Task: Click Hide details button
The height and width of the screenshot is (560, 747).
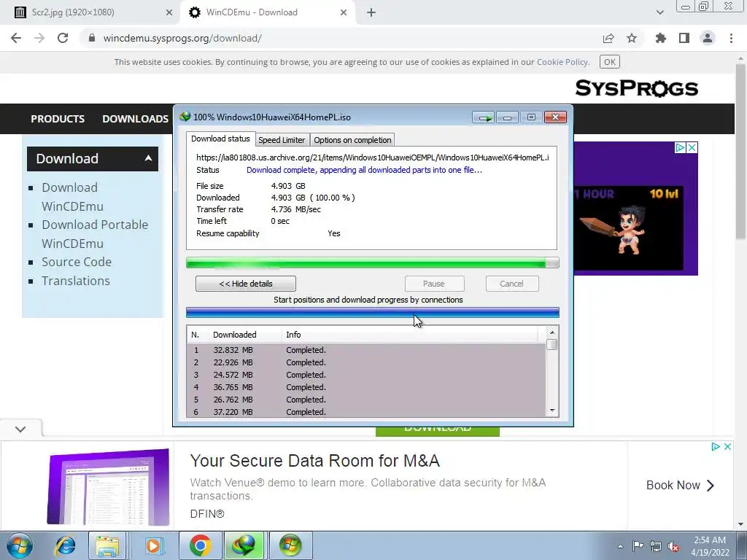Action: [246, 284]
